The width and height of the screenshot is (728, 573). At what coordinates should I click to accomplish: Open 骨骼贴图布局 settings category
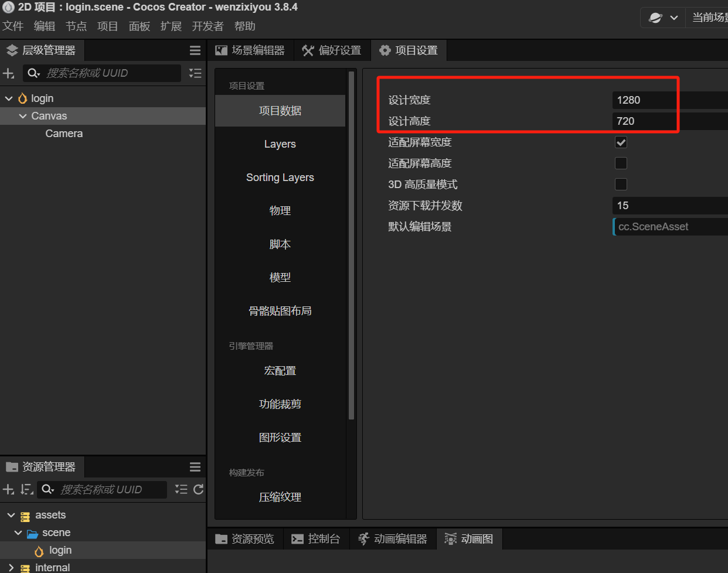click(280, 311)
